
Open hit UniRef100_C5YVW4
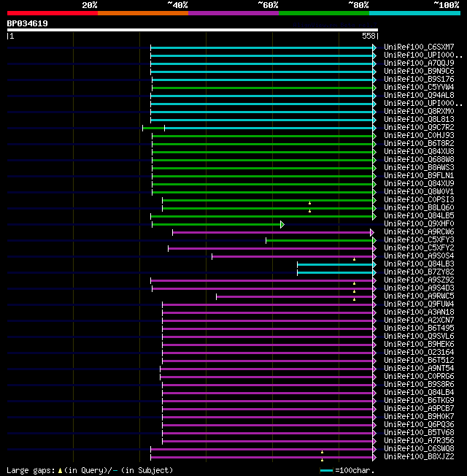(x=419, y=87)
